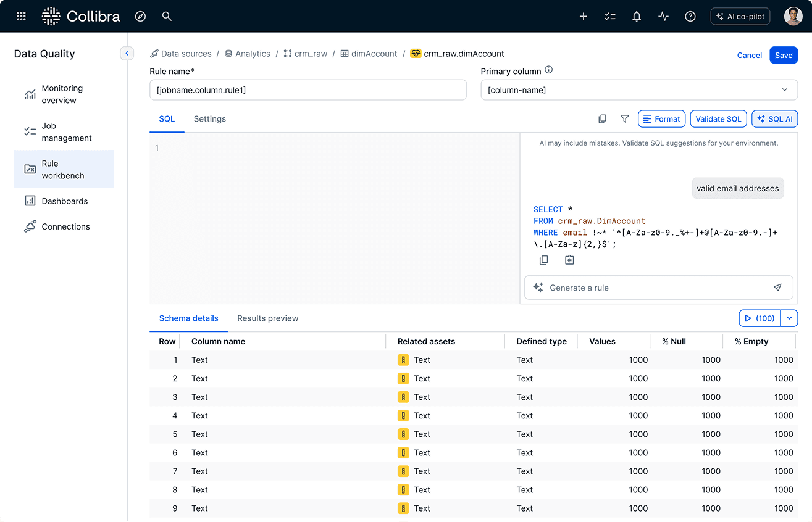Click related asset icon in row 1
Image resolution: width=812 pixels, height=522 pixels.
click(403, 360)
